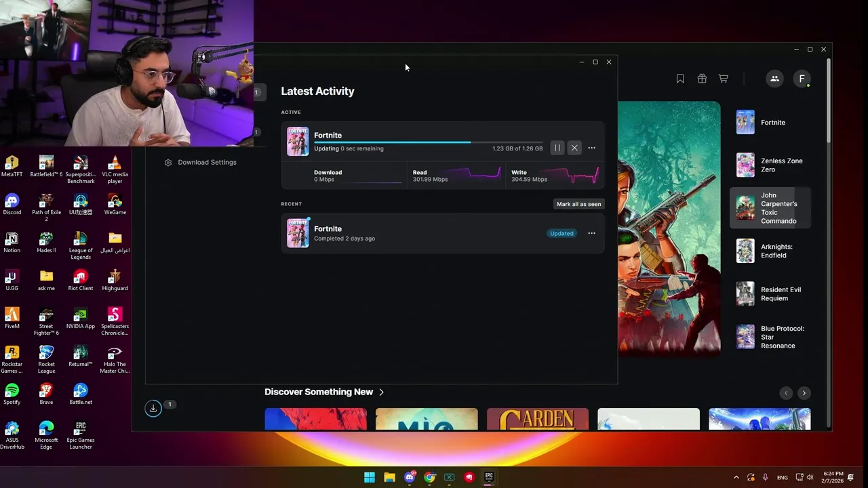Open the F profile avatar menu
This screenshot has width=868, height=488.
tap(802, 79)
